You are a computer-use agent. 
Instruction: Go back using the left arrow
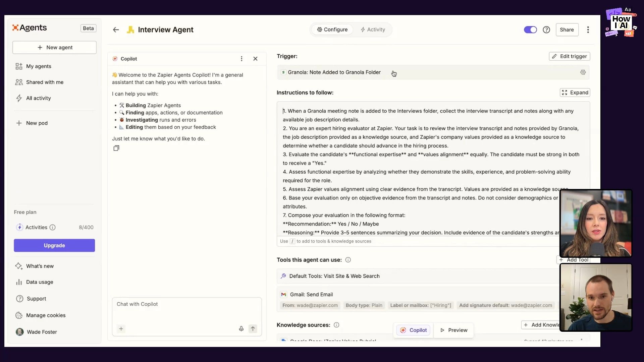(116, 30)
